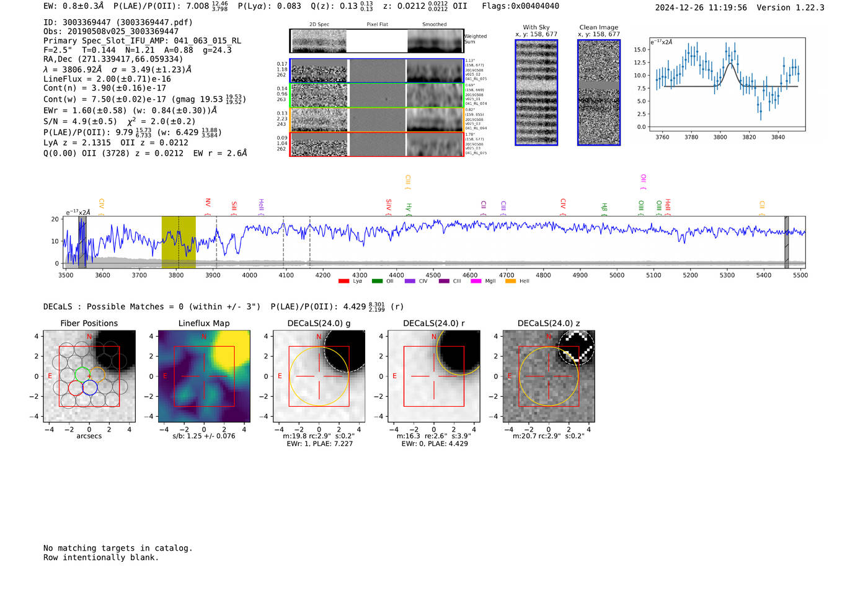Select the Obs: 20190508v025_3003369447 line

click(x=111, y=31)
